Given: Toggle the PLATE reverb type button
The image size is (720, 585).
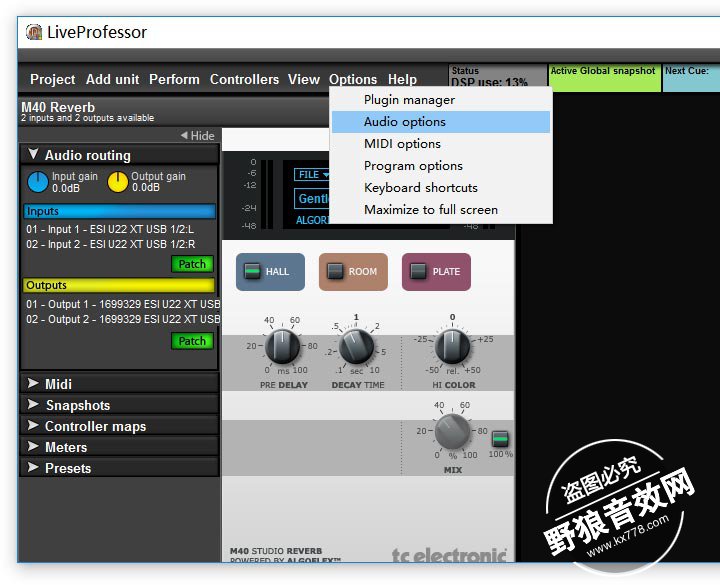Looking at the screenshot, I should (436, 271).
